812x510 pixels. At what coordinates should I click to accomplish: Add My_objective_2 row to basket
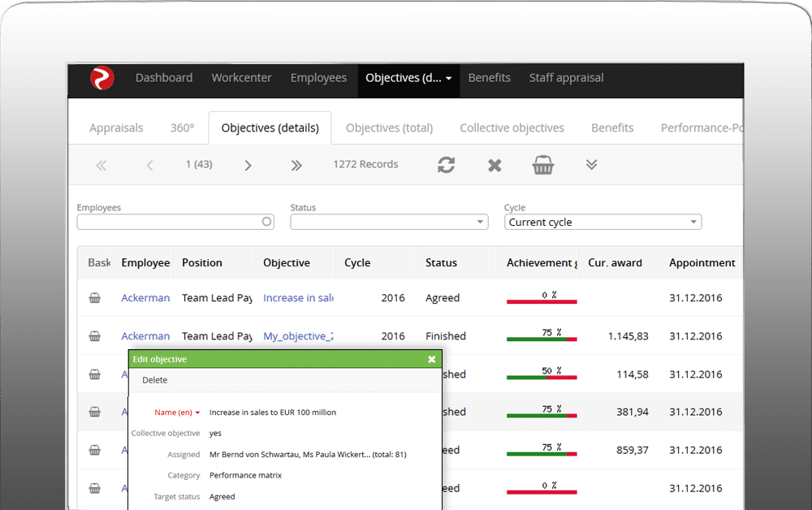pyautogui.click(x=95, y=336)
